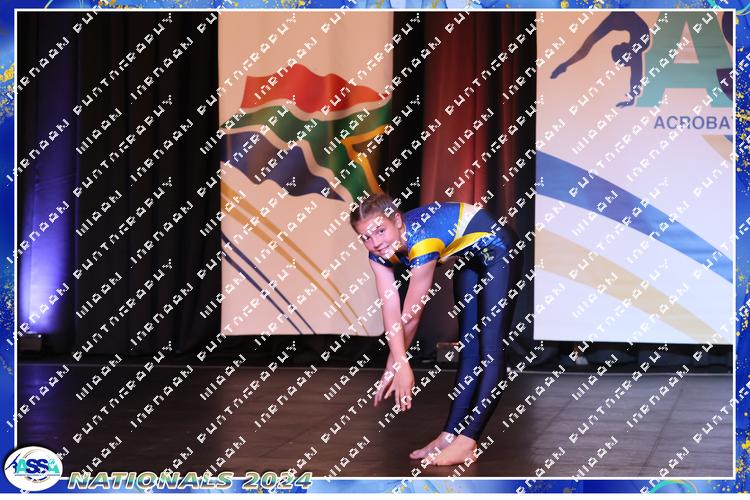750x500 pixels.
Task: Click the ASSA logo in the corner
Action: [x=32, y=467]
